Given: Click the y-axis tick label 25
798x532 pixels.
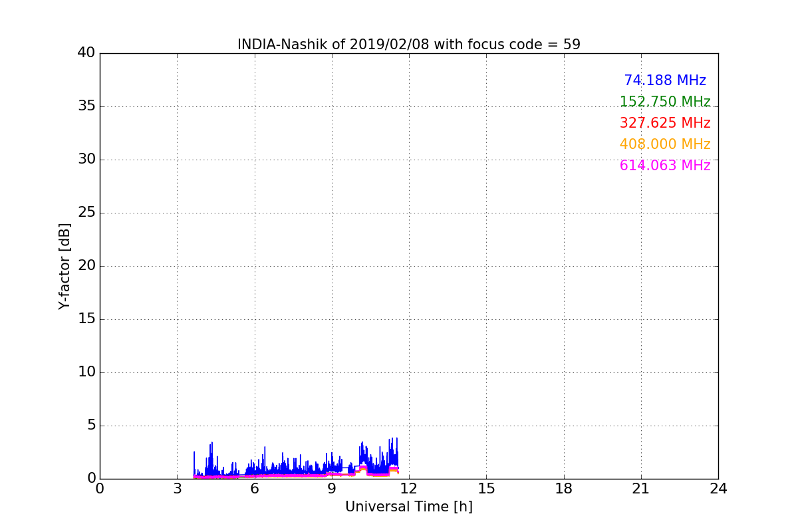Looking at the screenshot, I should (x=86, y=213).
